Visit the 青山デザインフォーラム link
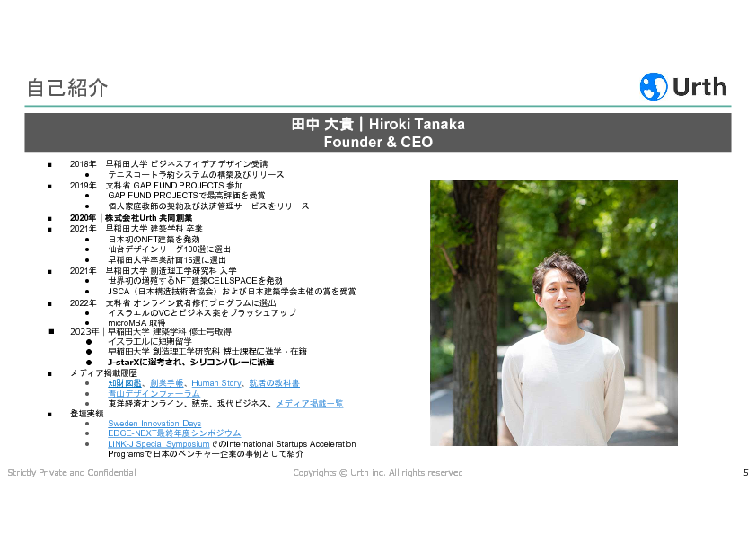 (154, 393)
